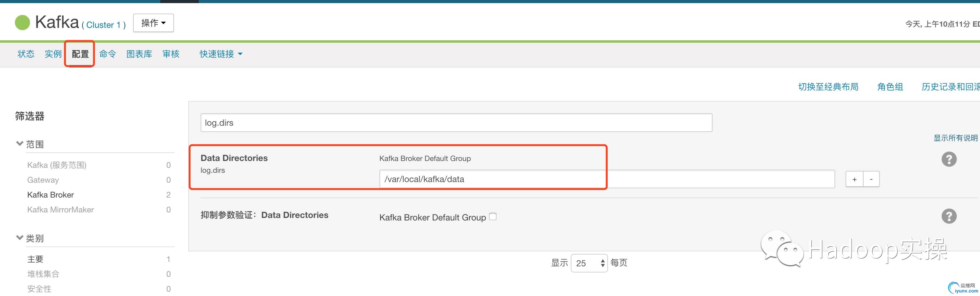Click the Cluster 1 link
This screenshot has height=296, width=980.
(103, 25)
